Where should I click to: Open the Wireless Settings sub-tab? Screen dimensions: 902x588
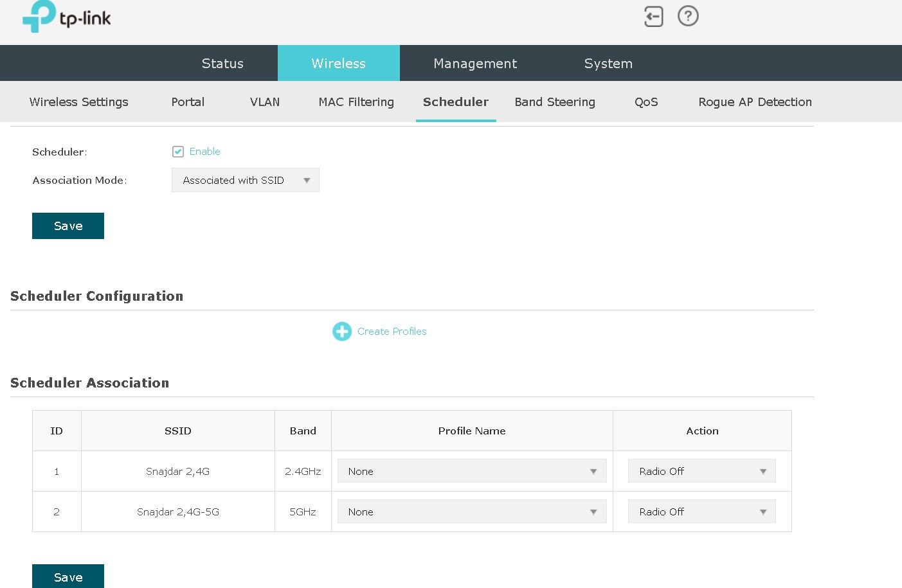78,102
